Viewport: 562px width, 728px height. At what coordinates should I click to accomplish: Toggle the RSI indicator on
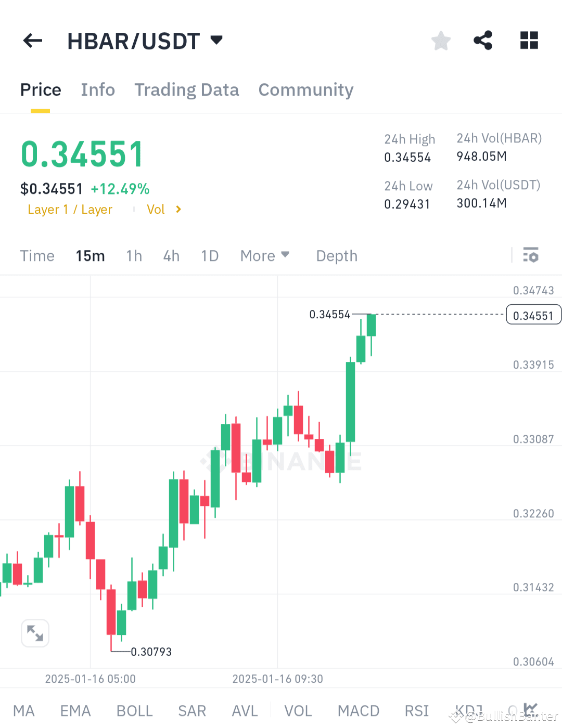416,710
